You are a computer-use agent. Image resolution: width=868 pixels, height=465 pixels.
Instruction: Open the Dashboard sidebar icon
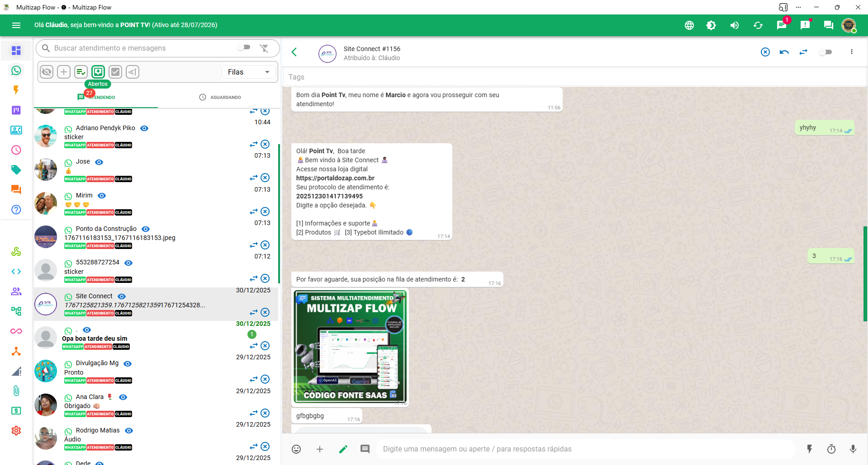coord(16,50)
